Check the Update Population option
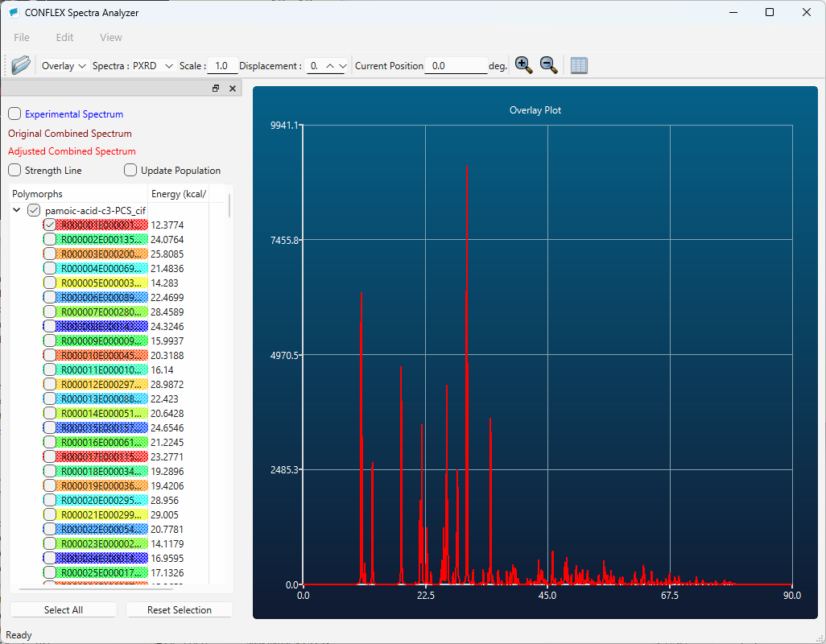 pyautogui.click(x=131, y=171)
